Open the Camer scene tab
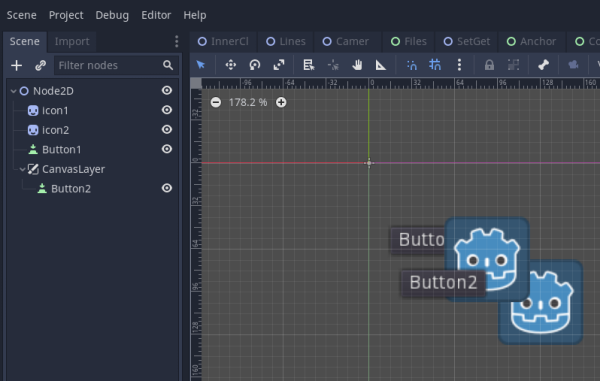The width and height of the screenshot is (600, 381). click(346, 41)
